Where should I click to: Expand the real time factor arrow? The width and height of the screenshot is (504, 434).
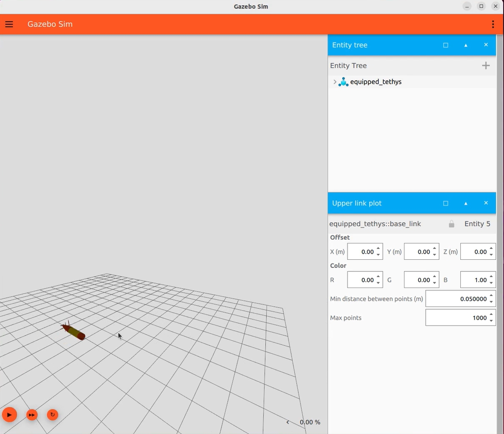[288, 422]
